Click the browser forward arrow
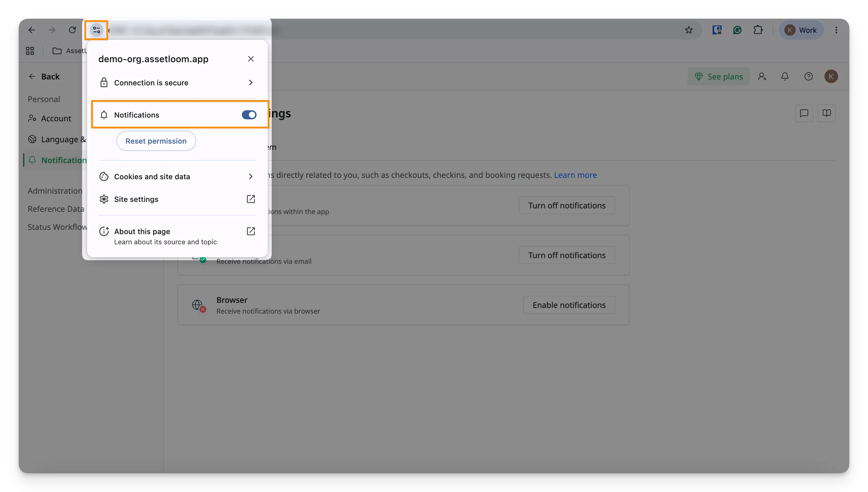868x492 pixels. click(x=52, y=30)
